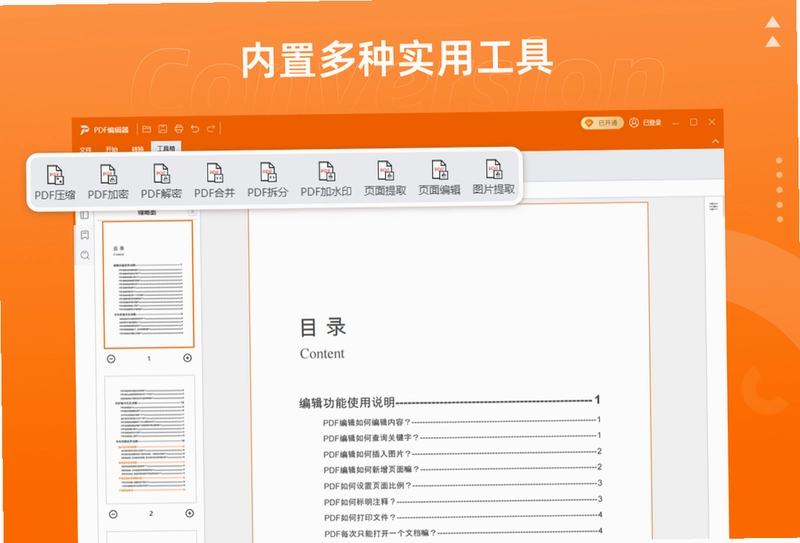Open the PDF加密 encryption tool
This screenshot has width=800, height=543.
tap(108, 183)
